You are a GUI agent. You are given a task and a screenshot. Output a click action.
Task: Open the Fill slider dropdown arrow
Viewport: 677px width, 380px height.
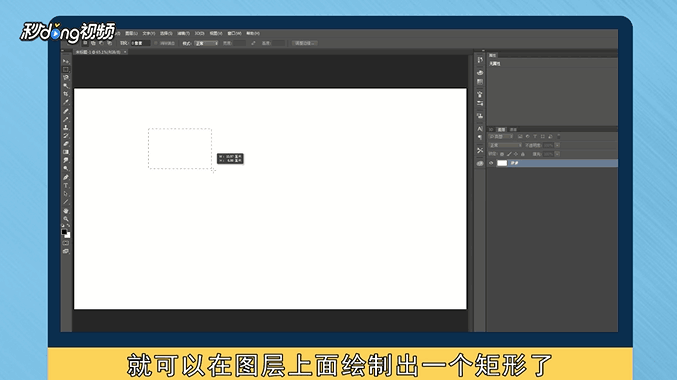(x=557, y=154)
